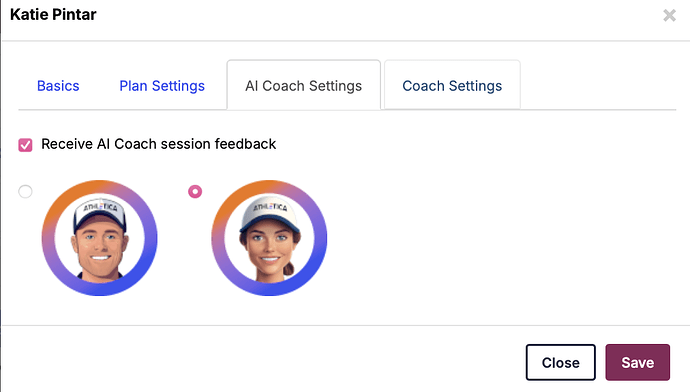Click the female coach's face
The height and width of the screenshot is (392, 690).
tap(269, 249)
